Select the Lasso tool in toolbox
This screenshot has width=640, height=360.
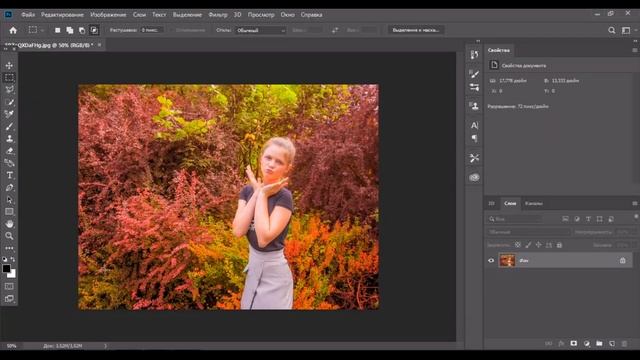point(9,90)
